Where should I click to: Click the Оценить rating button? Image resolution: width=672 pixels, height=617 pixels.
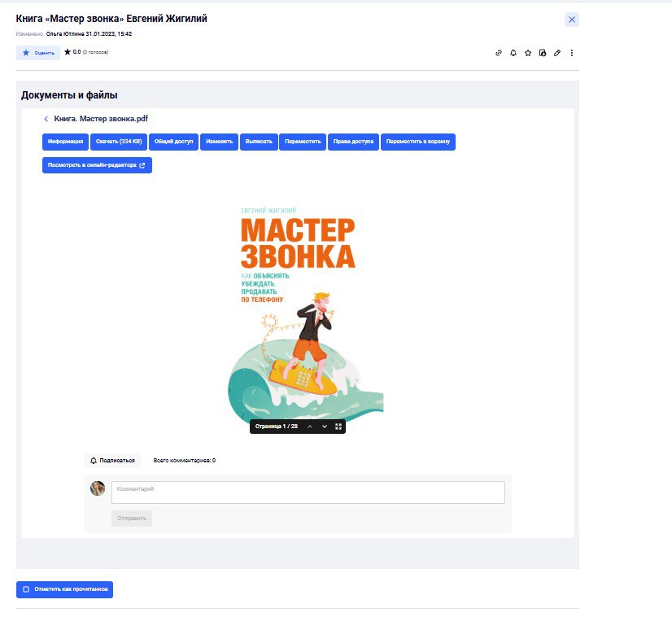coord(38,53)
